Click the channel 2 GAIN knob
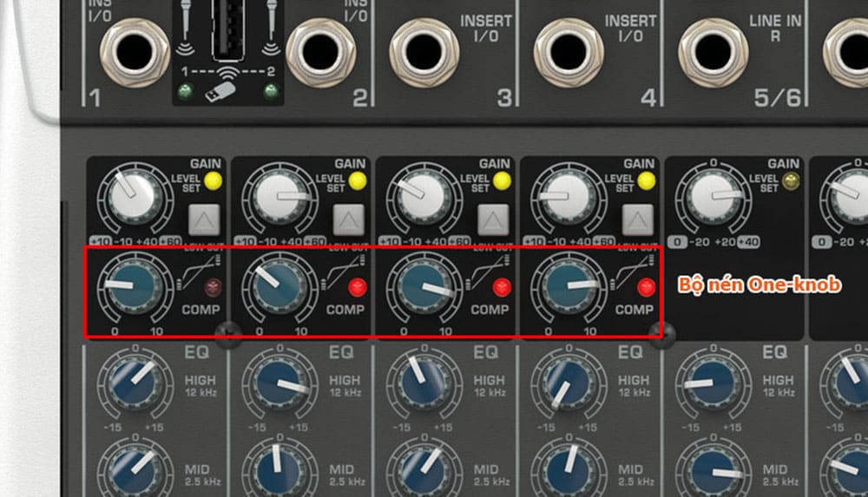 click(x=279, y=197)
